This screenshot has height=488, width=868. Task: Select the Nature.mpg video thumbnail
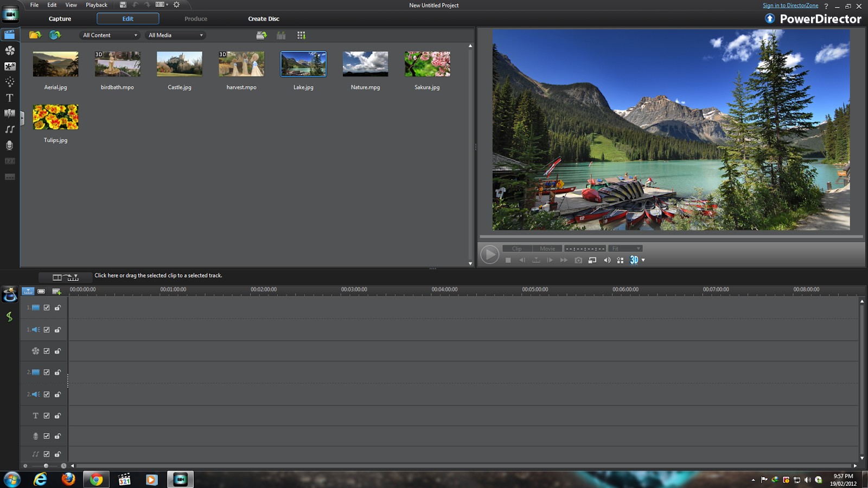pyautogui.click(x=365, y=64)
